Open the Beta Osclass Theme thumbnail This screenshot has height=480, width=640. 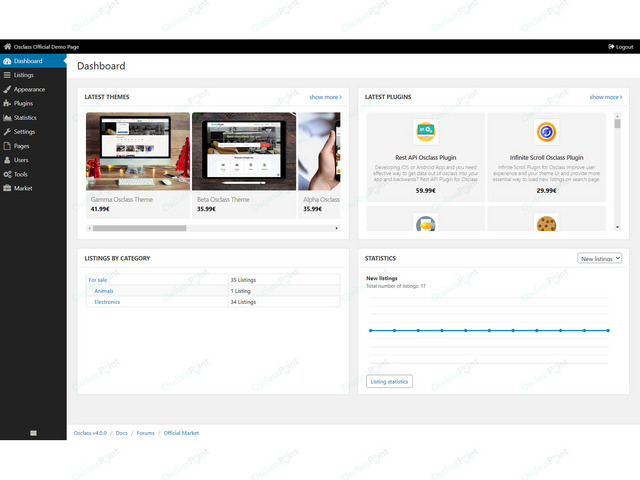(x=244, y=151)
